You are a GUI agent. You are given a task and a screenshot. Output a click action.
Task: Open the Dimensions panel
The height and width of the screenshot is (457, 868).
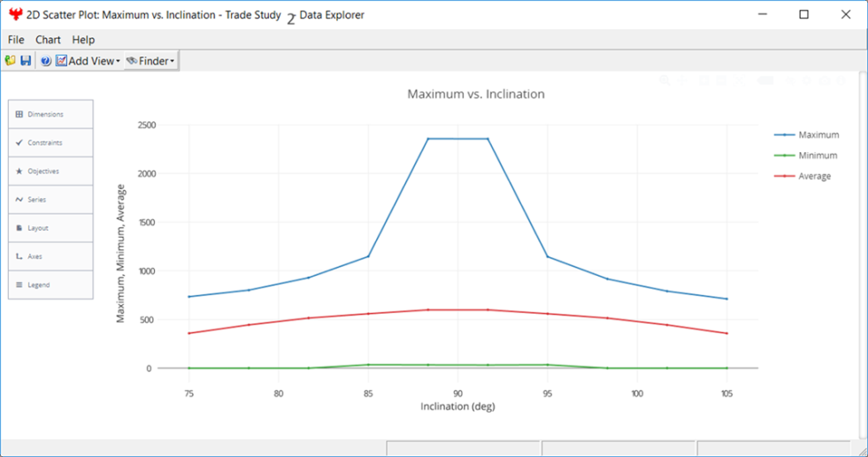(x=50, y=114)
